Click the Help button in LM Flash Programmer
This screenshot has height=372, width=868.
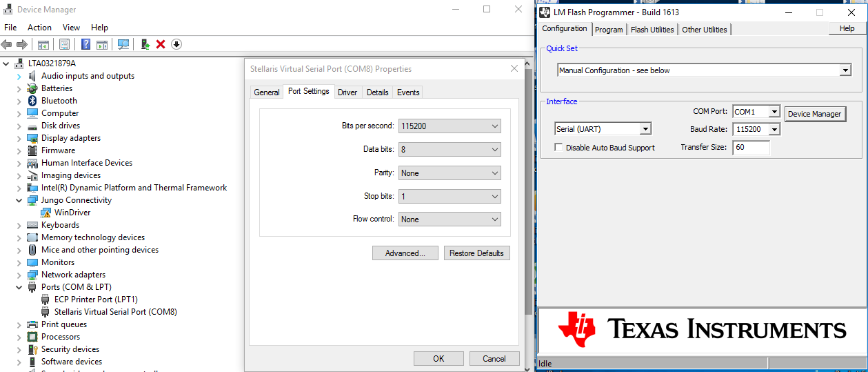(847, 28)
